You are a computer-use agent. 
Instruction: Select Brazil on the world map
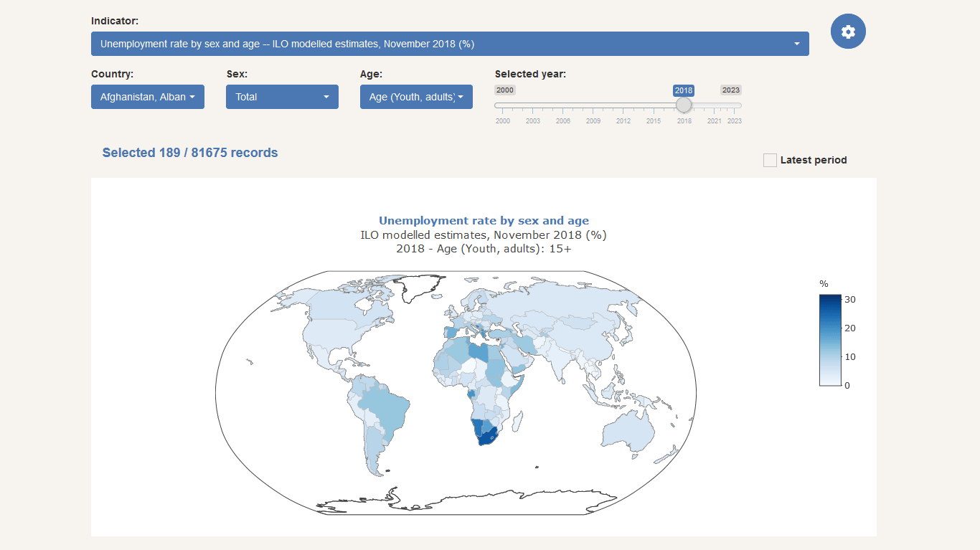(387, 409)
